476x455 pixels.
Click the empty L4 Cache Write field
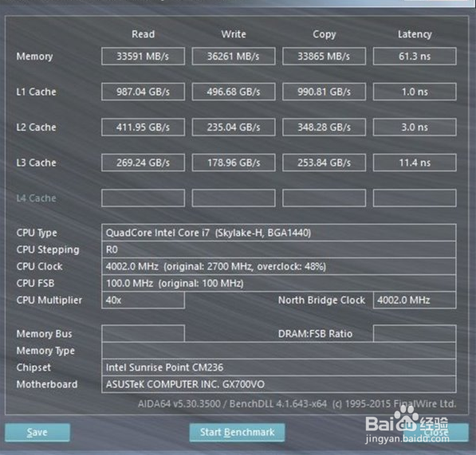coord(234,198)
